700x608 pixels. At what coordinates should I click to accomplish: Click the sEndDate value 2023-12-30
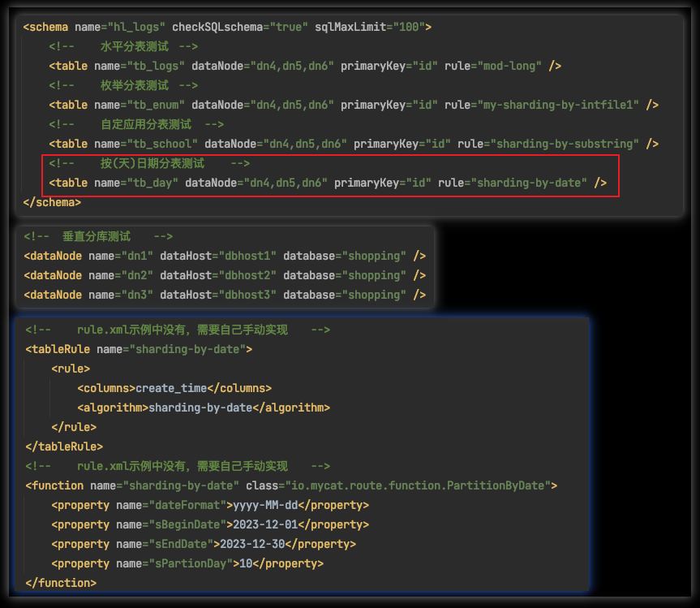pos(252,544)
